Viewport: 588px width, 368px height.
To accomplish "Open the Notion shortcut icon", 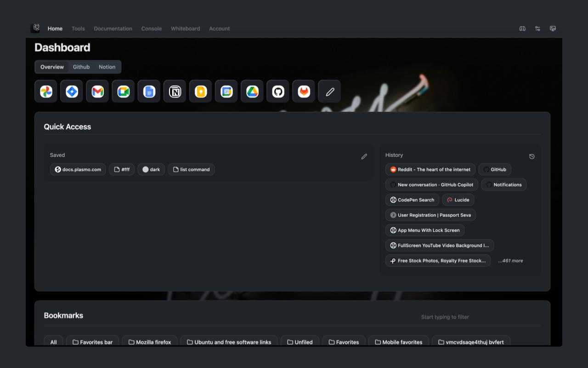I will tap(175, 91).
